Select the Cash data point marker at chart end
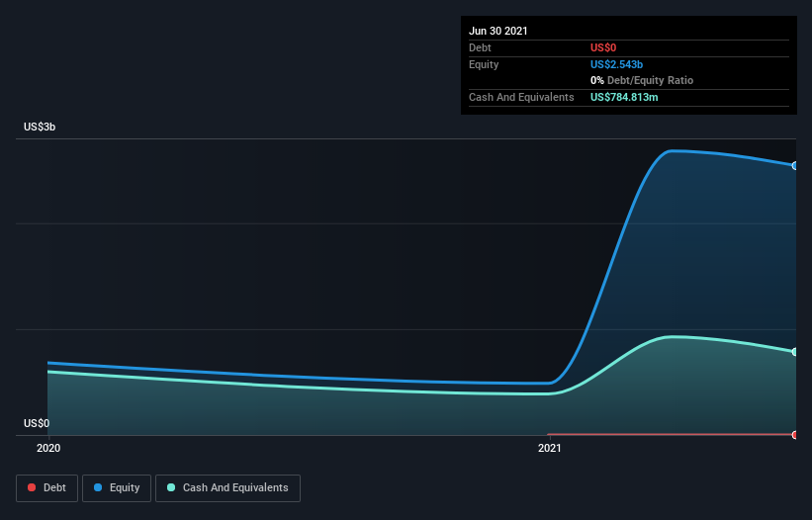The image size is (812, 520). [x=794, y=352]
